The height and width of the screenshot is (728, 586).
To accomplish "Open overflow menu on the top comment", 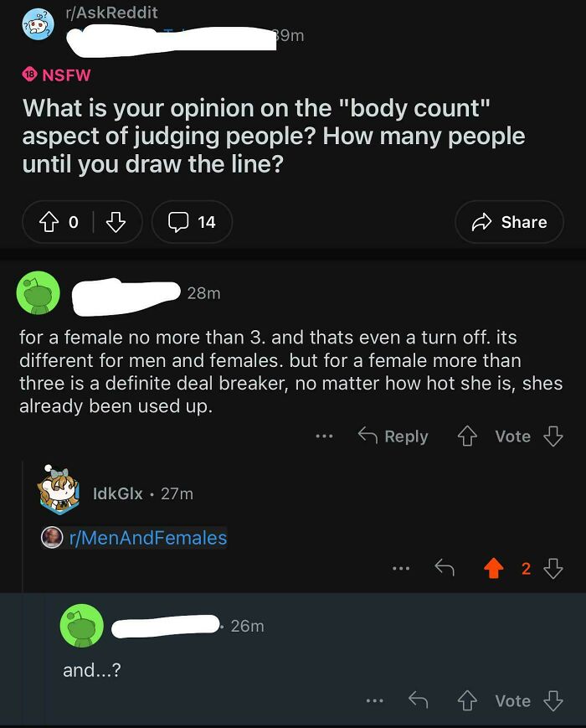I will (323, 436).
